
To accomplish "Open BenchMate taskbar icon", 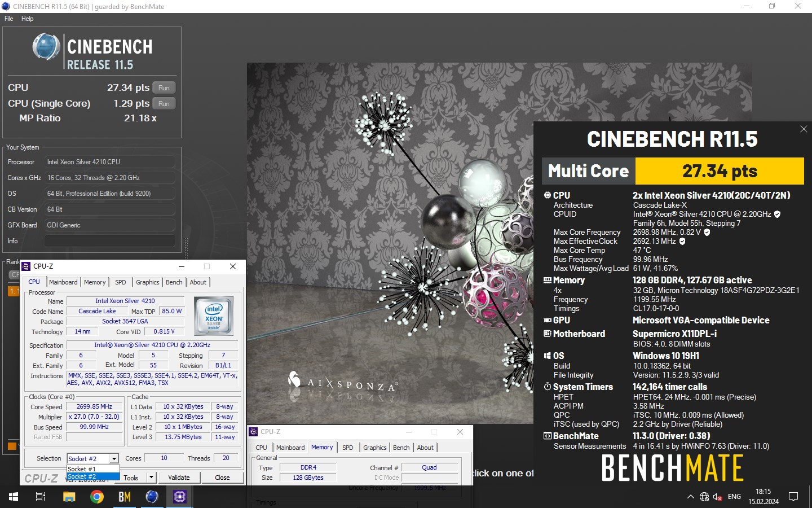I will 125,497.
